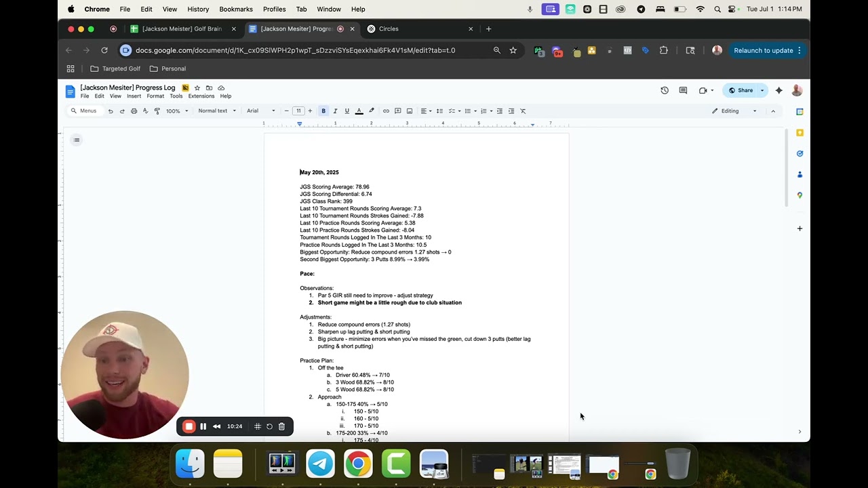Click the font size field
Viewport: 868px width, 488px height.
point(298,111)
